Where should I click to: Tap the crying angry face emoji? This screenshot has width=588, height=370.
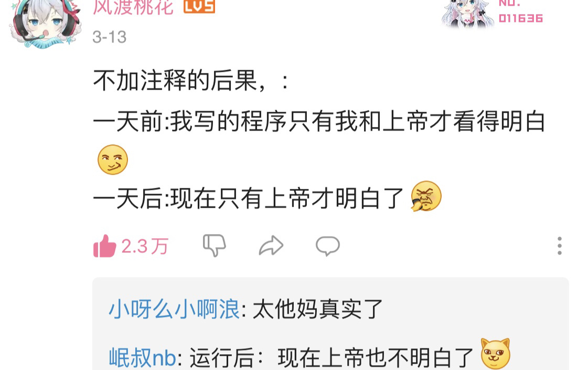tap(426, 196)
